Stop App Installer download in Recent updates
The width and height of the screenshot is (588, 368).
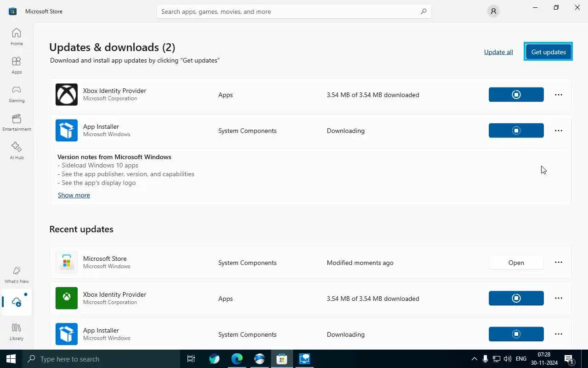[516, 334]
